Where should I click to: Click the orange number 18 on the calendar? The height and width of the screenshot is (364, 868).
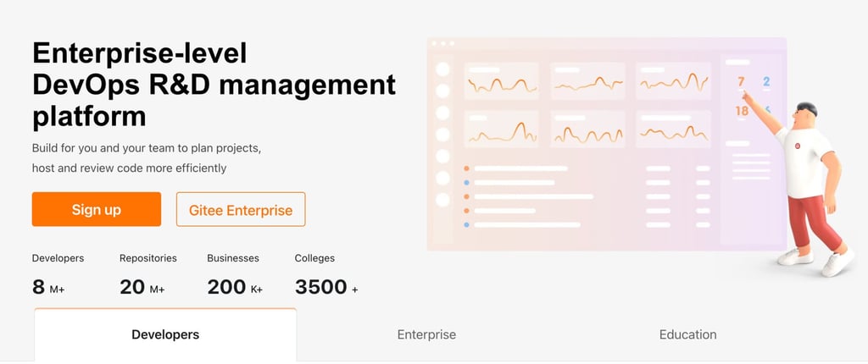tap(742, 111)
